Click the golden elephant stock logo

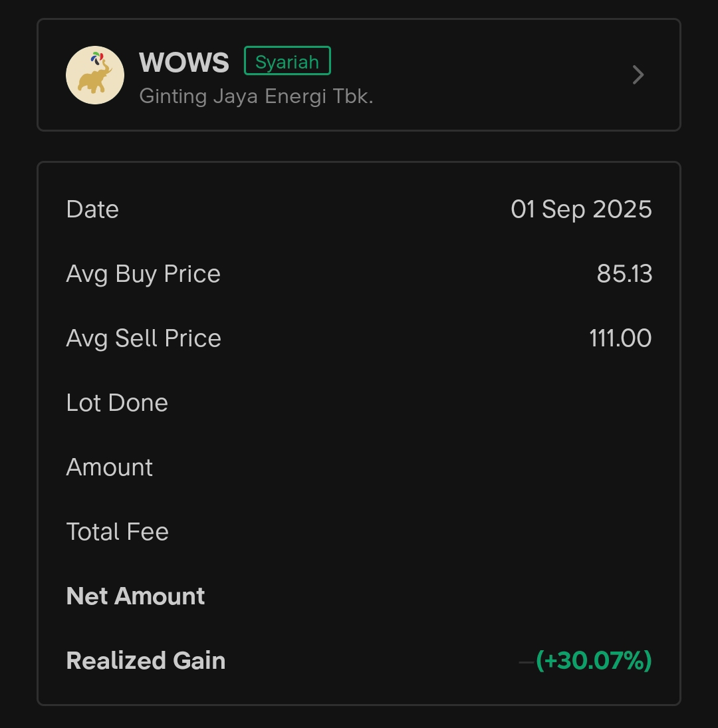[95, 75]
